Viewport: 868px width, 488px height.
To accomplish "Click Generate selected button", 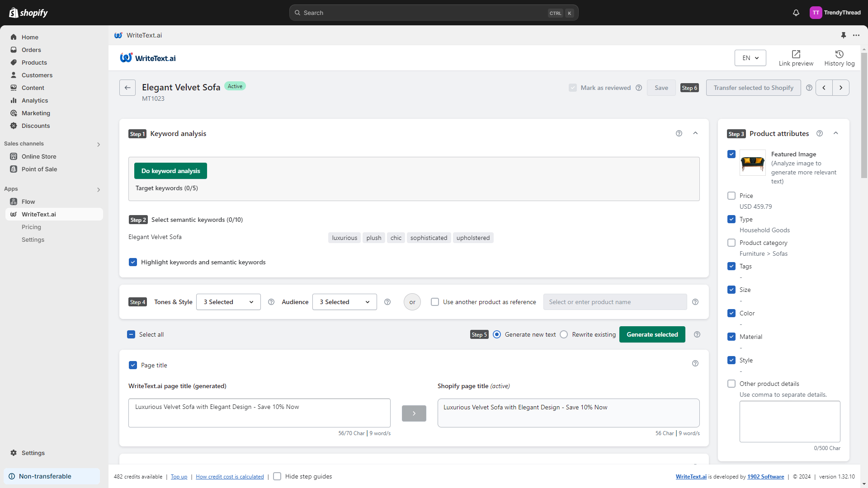I will [652, 334].
